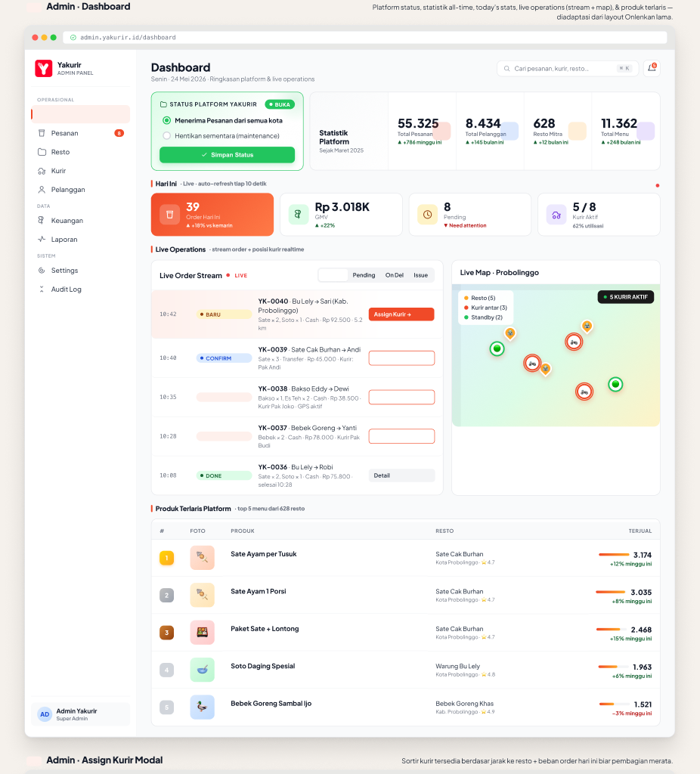Image resolution: width=700 pixels, height=774 pixels.
Task: Click the DONE status badge on YK-0036
Action: click(x=224, y=476)
